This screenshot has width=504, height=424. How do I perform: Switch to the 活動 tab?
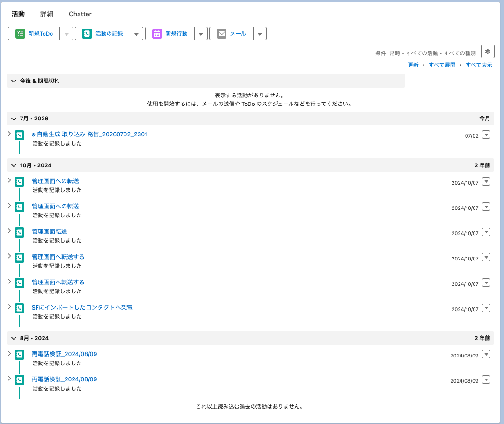pos(18,14)
